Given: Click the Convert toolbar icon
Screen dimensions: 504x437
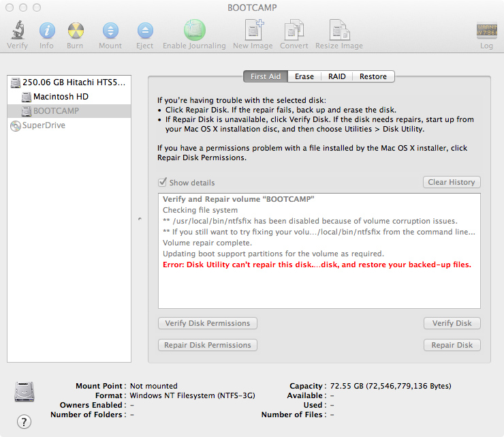Looking at the screenshot, I should coord(294,29).
